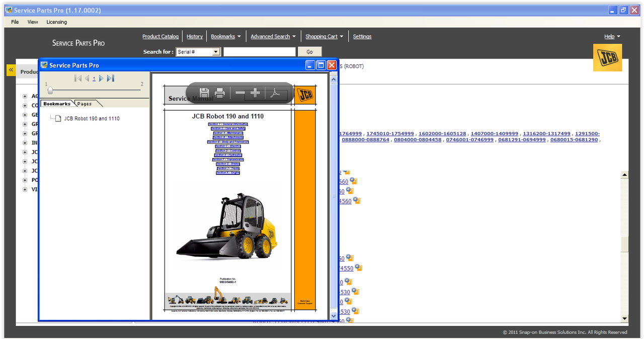The image size is (644, 339).
Task: Click the page number 1 link in the popup
Action: tap(94, 79)
